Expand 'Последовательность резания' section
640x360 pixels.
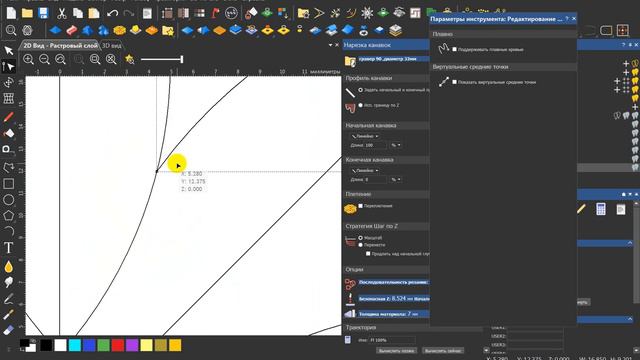click(x=393, y=282)
